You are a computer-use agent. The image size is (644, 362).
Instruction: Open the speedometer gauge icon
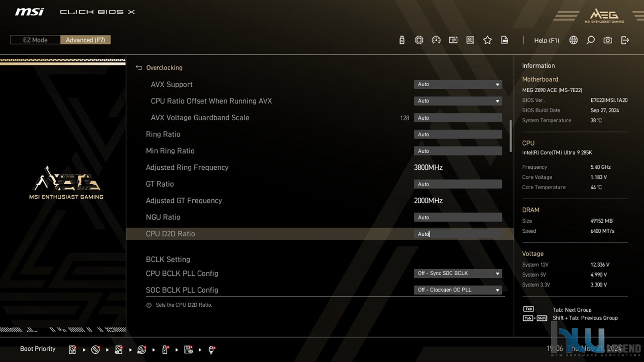pos(436,40)
